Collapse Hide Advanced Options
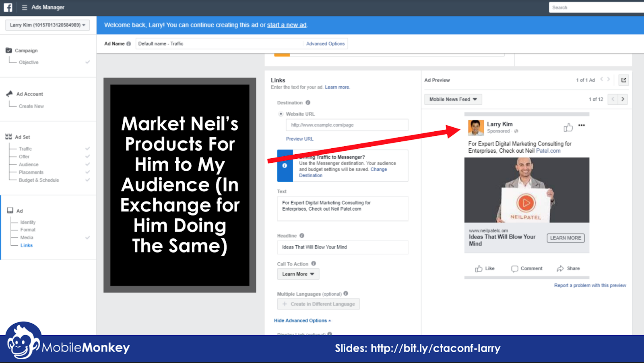Screen dimensions: 644x363 coord(302,321)
